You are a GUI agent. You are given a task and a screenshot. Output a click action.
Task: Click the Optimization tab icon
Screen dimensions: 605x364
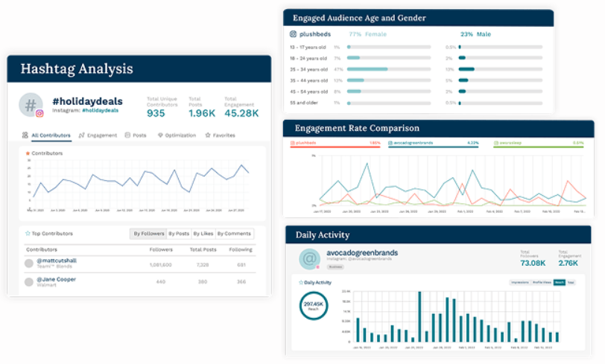click(x=160, y=135)
